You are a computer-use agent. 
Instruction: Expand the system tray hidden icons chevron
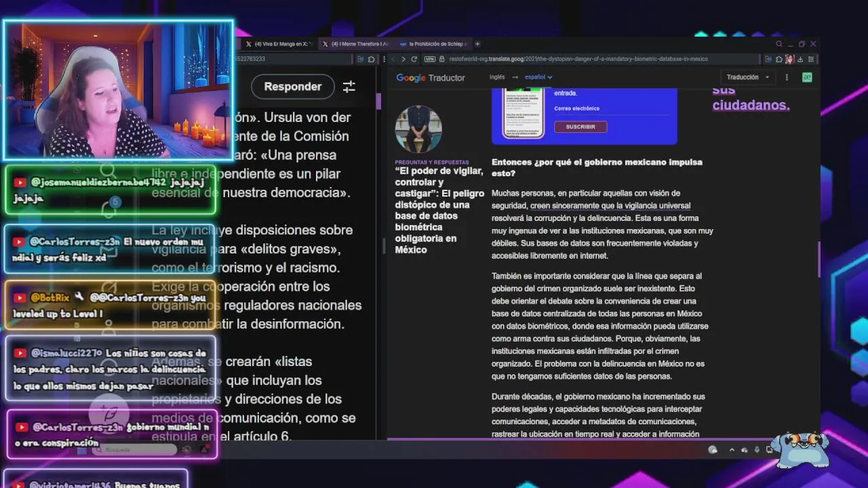732,450
